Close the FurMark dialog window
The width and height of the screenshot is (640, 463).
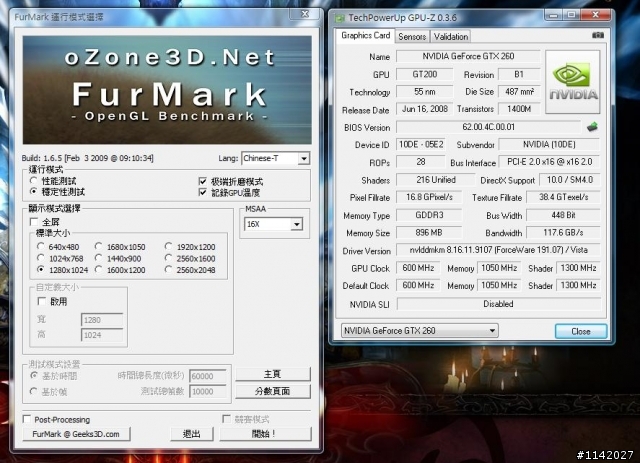pos(304,13)
